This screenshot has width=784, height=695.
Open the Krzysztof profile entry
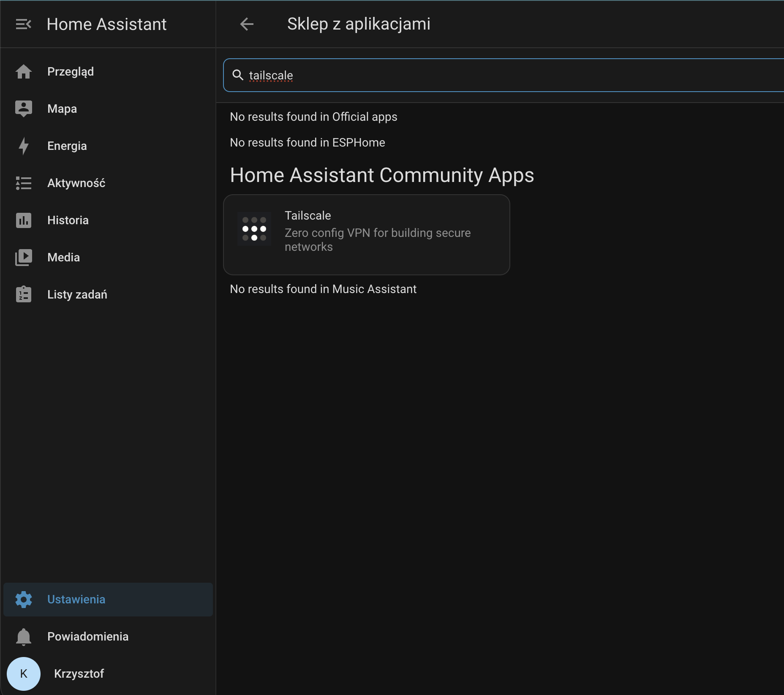pyautogui.click(x=108, y=674)
